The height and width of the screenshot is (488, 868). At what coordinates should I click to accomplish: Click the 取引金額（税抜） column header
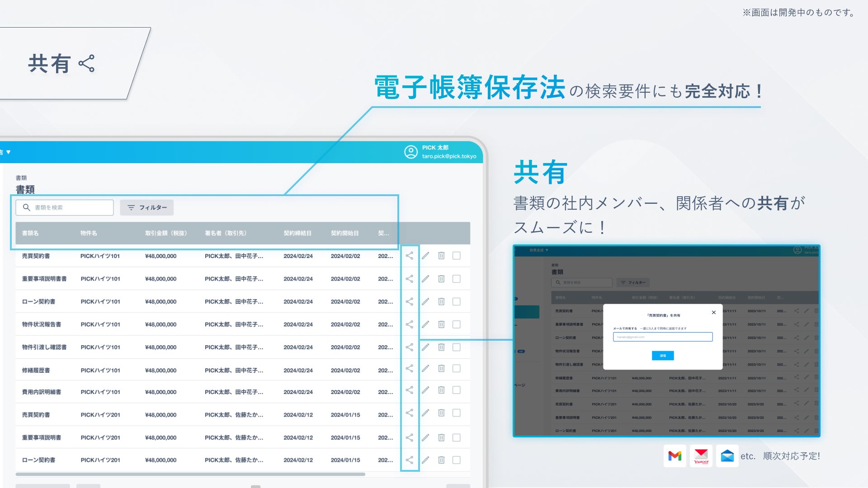[165, 233]
